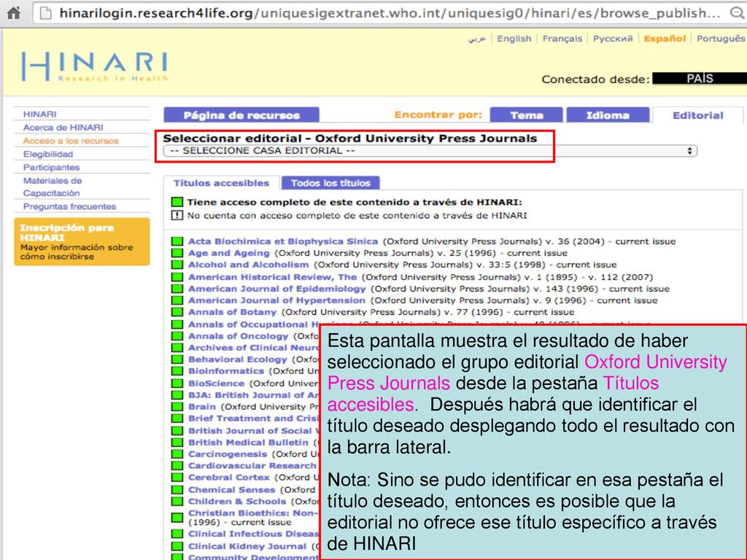Click green square beside American Historical Review
The image size is (747, 560).
177,277
